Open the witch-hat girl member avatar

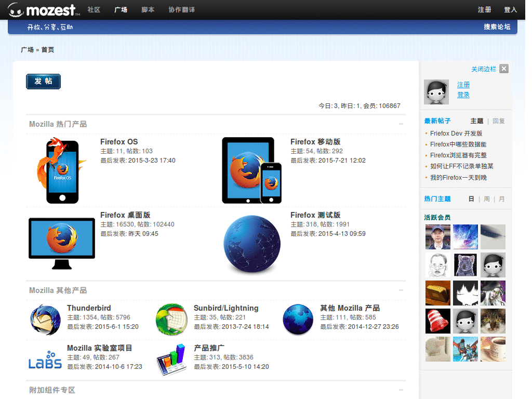click(493, 293)
